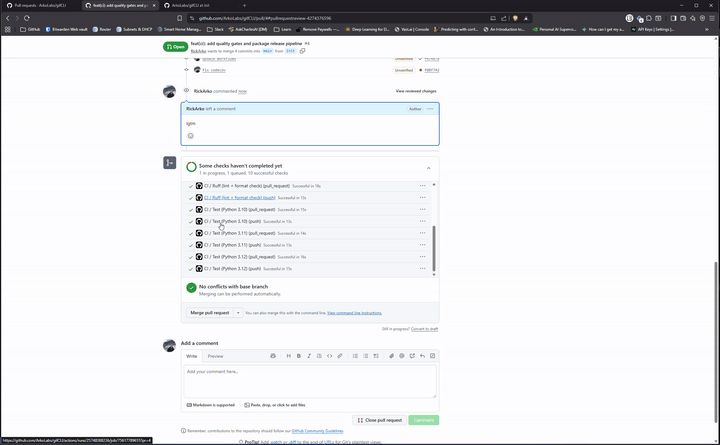Open View command line instructions link

tap(354, 313)
